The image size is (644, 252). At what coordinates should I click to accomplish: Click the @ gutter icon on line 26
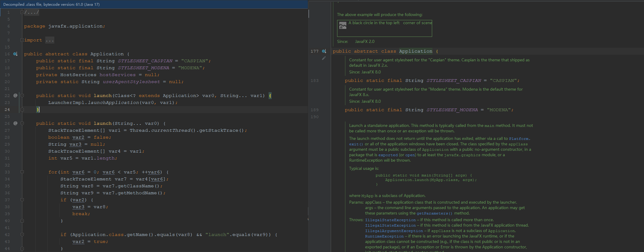(15, 123)
